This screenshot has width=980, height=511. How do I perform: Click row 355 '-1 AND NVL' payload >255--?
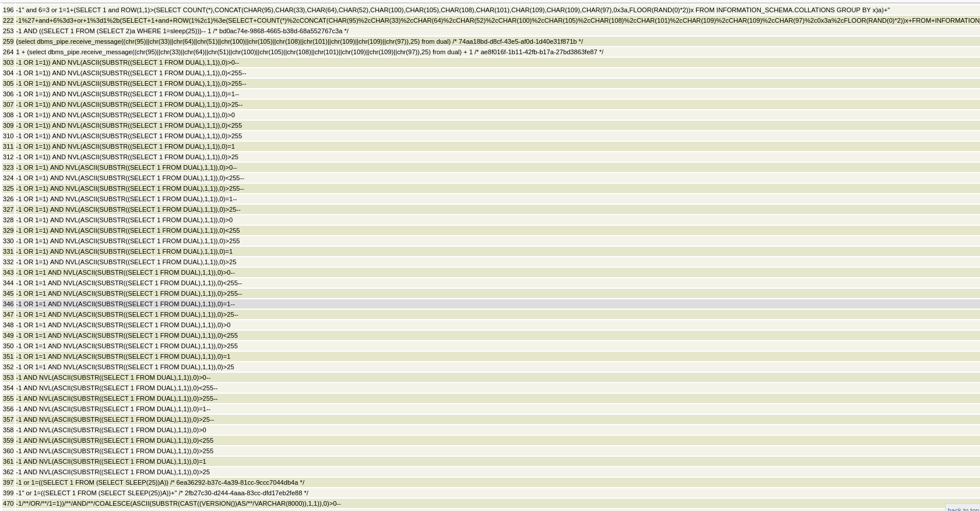117,398
